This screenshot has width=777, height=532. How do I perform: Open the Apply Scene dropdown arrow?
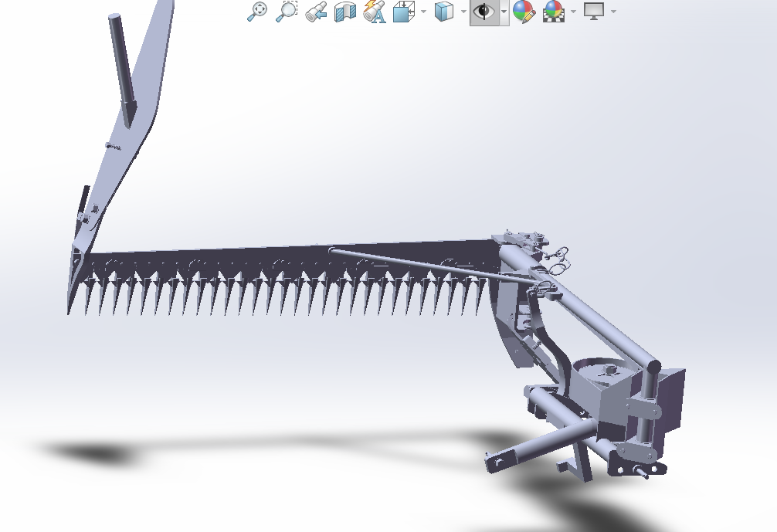(x=573, y=12)
